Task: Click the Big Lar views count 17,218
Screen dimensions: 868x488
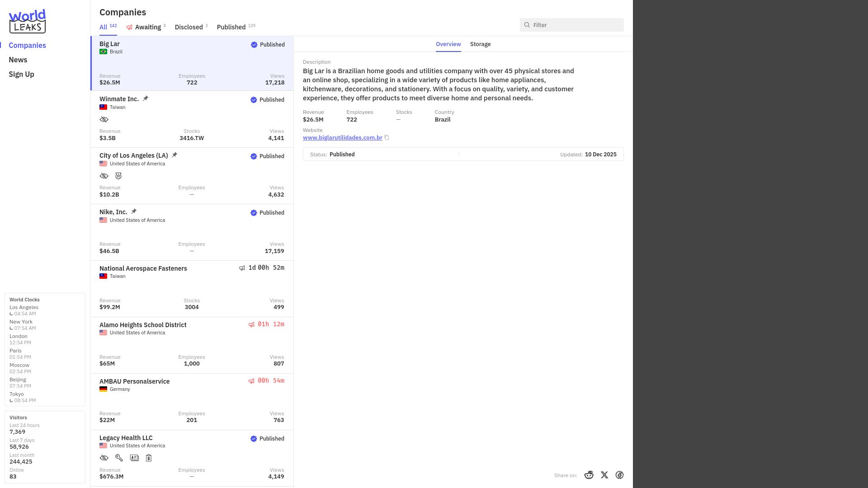Action: click(275, 83)
